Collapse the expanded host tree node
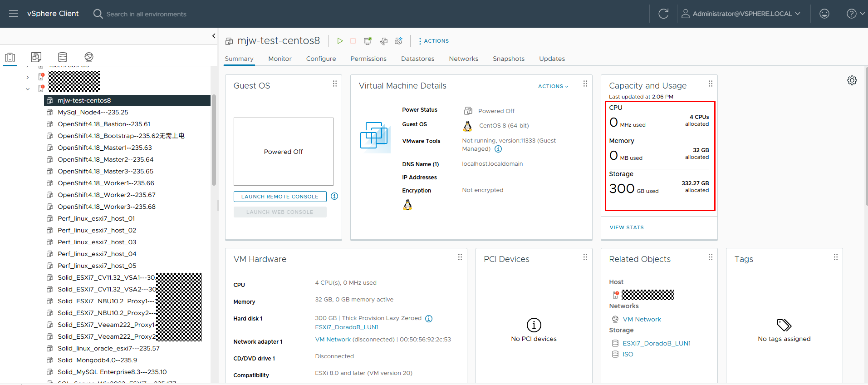This screenshot has width=868, height=385. tap(28, 89)
